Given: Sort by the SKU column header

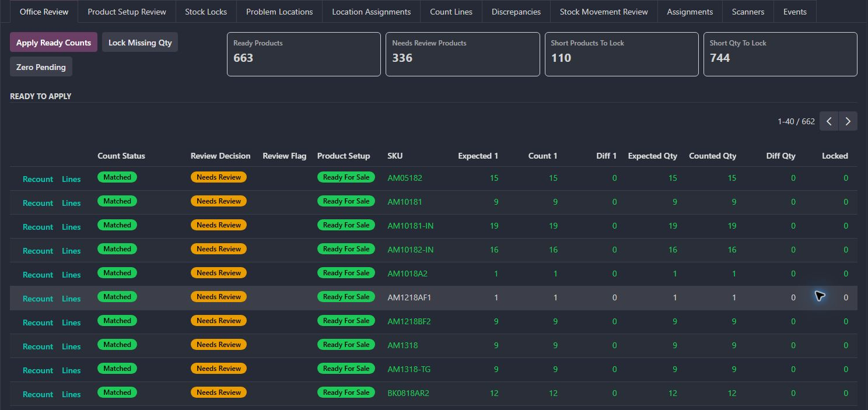Looking at the screenshot, I should [x=395, y=156].
